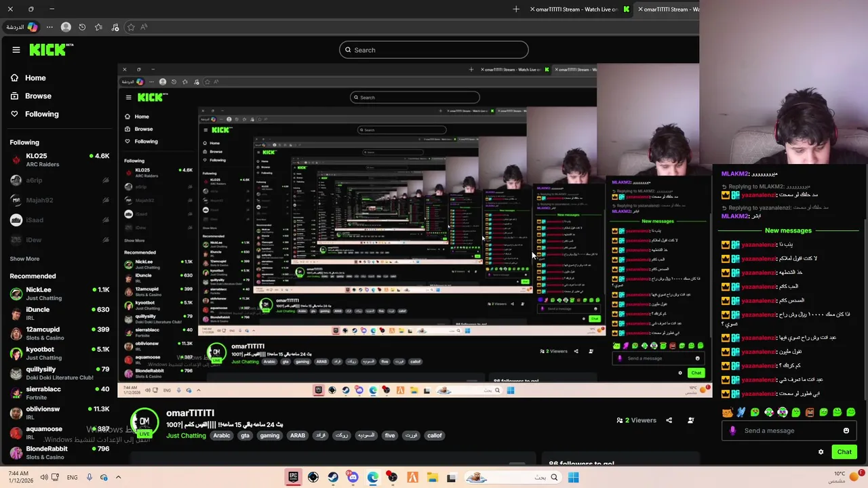Viewport: 868px width, 488px height.
Task: Open 12amcupid recommended channel
Action: [x=59, y=333]
